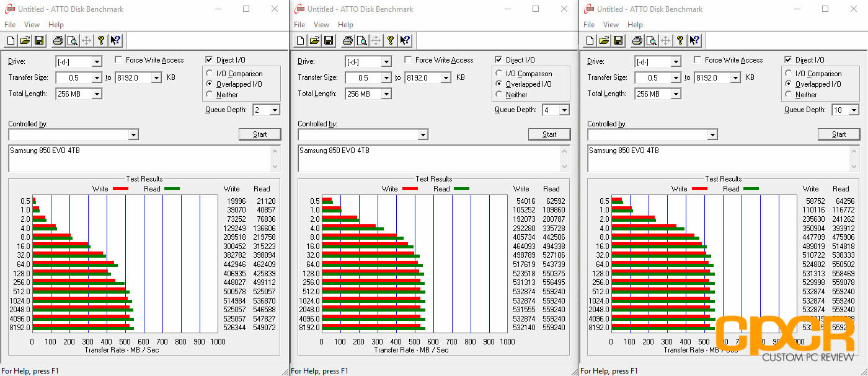Activate context help pointer icon in left window

coord(115,41)
